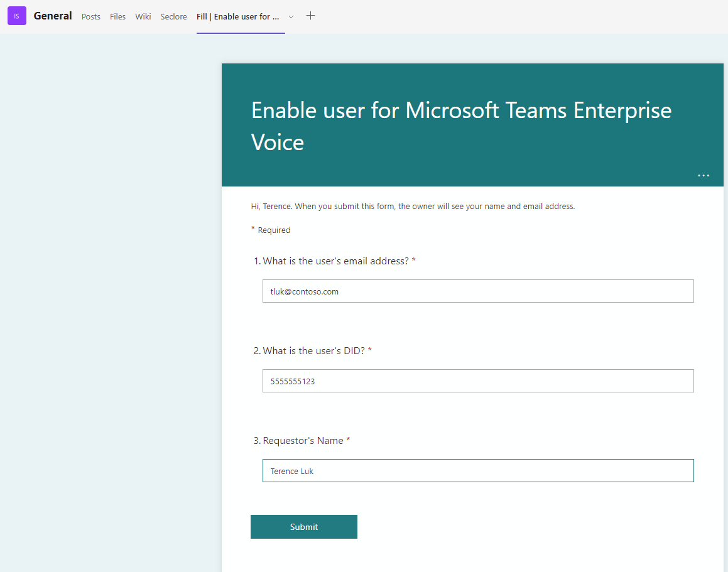Focus the user's email address field
Viewport: 728px width, 572px height.
477,291
